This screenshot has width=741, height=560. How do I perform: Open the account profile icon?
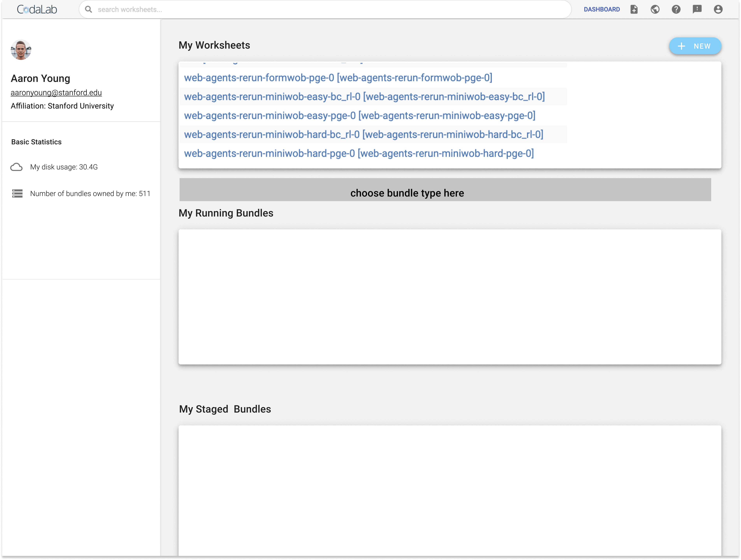[x=718, y=9]
